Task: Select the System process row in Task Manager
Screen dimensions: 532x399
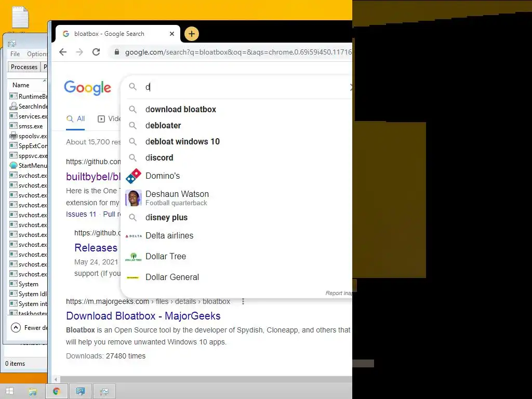Action: pos(28,284)
